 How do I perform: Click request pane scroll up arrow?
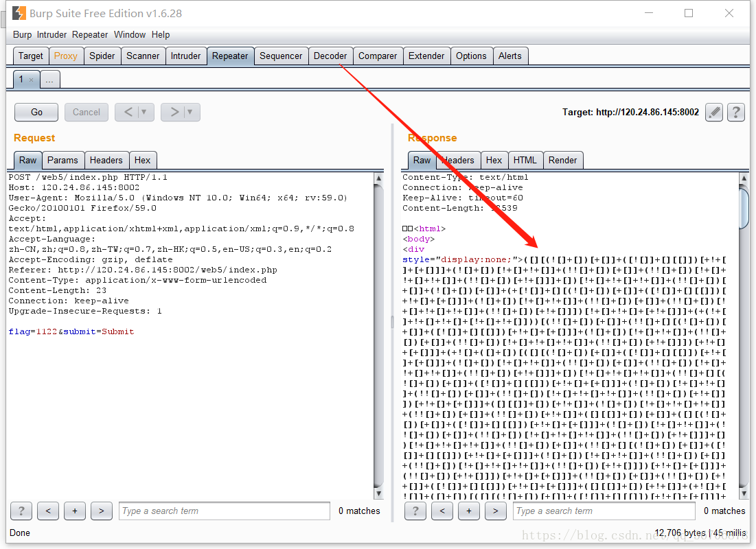(x=379, y=178)
